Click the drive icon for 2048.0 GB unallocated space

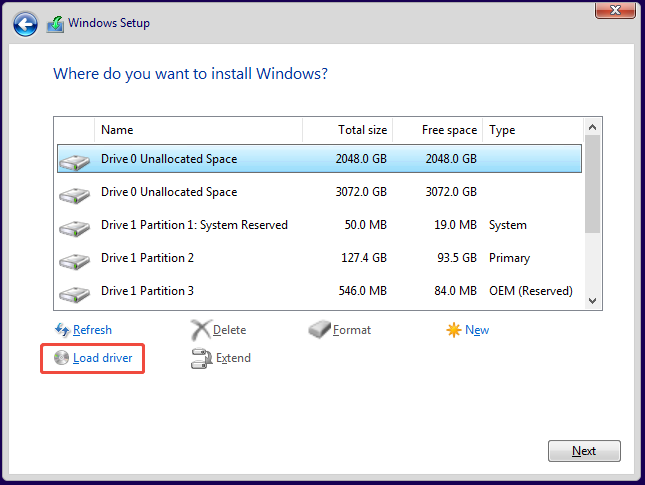pyautogui.click(x=74, y=162)
